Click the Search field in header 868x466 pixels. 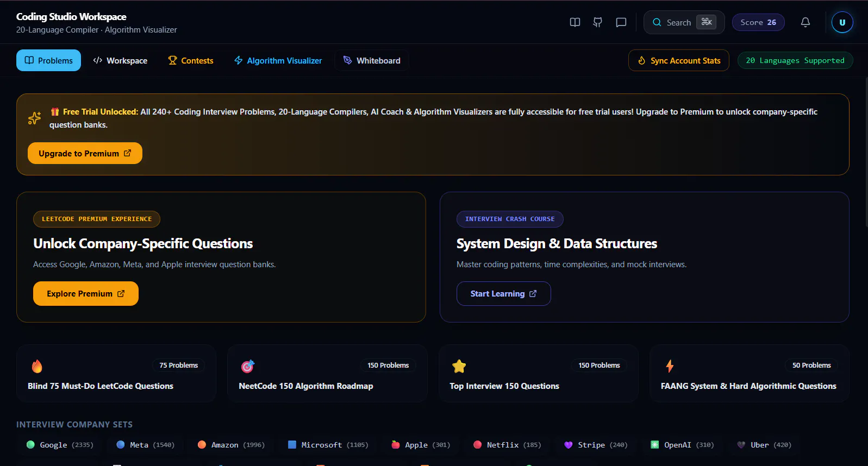click(x=684, y=22)
